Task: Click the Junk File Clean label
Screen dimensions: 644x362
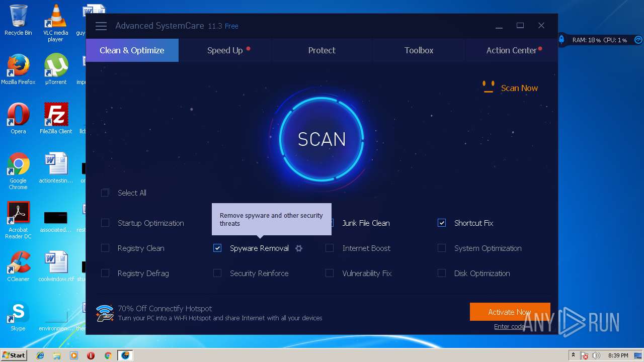Action: point(366,223)
